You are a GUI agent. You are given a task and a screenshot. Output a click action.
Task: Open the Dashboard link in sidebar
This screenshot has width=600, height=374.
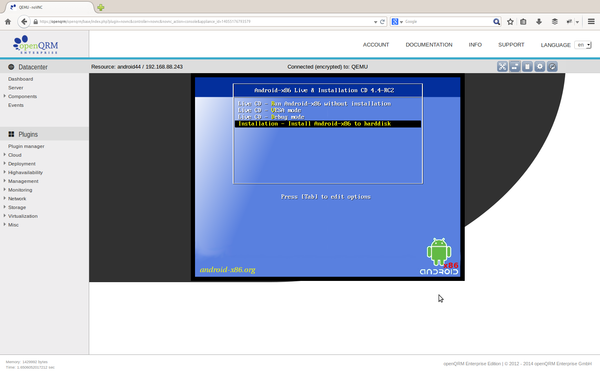[x=20, y=79]
